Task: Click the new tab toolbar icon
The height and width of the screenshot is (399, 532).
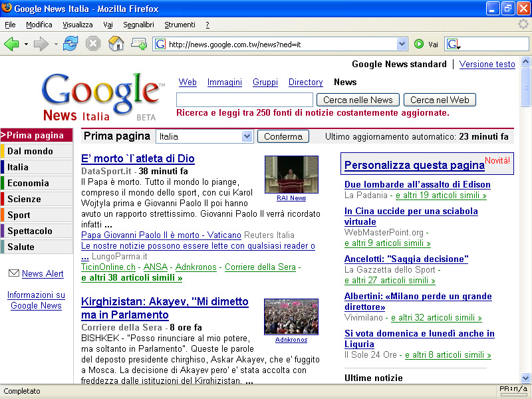Action: tap(139, 44)
